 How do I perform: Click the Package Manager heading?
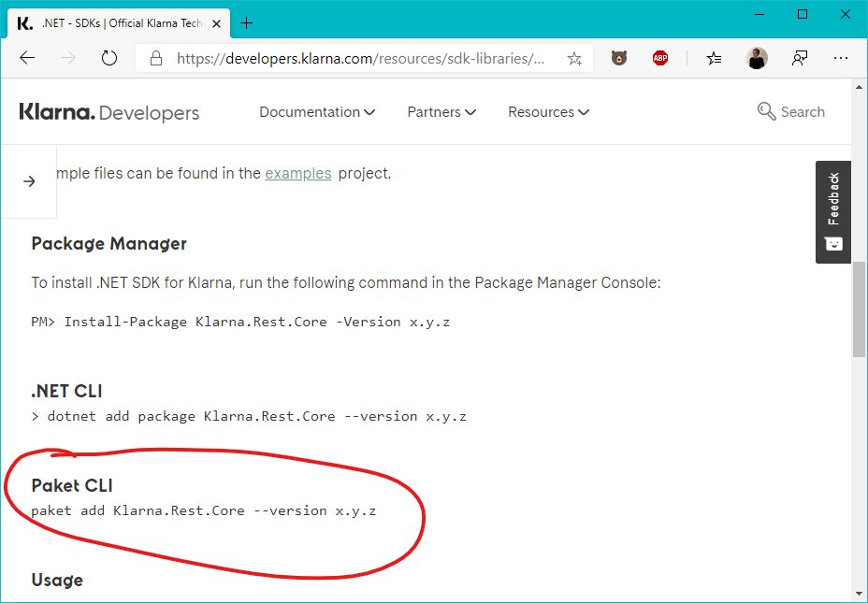point(109,243)
